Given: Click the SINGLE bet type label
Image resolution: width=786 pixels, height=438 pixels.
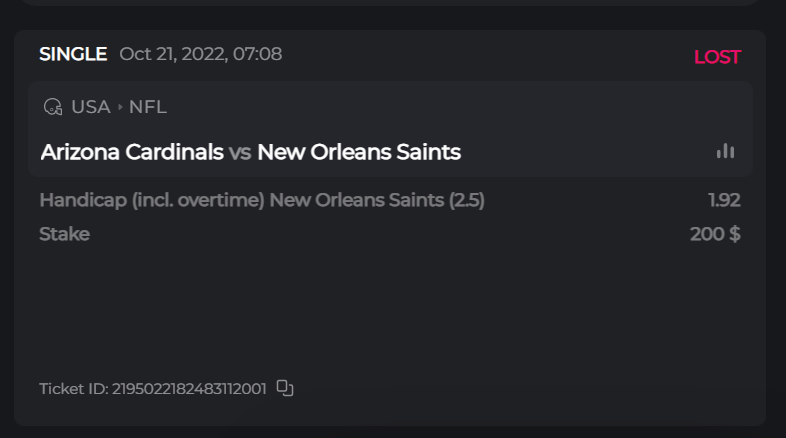Looking at the screenshot, I should tap(73, 54).
